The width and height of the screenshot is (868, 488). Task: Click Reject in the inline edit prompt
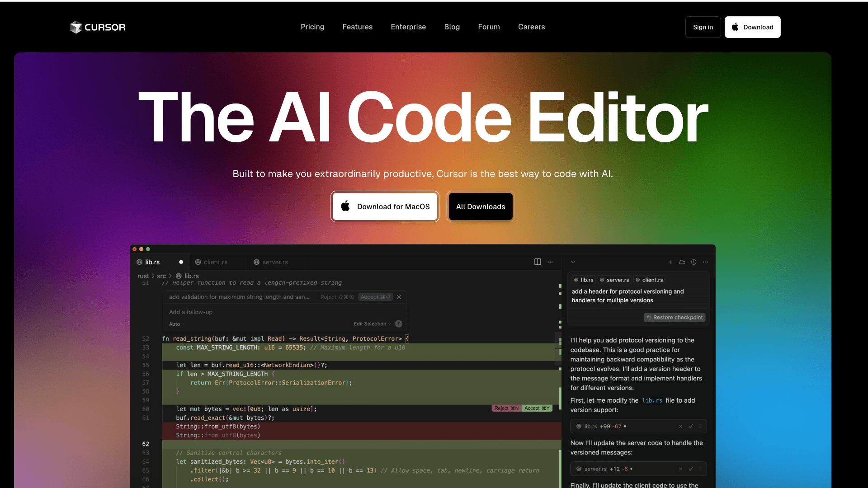point(337,297)
